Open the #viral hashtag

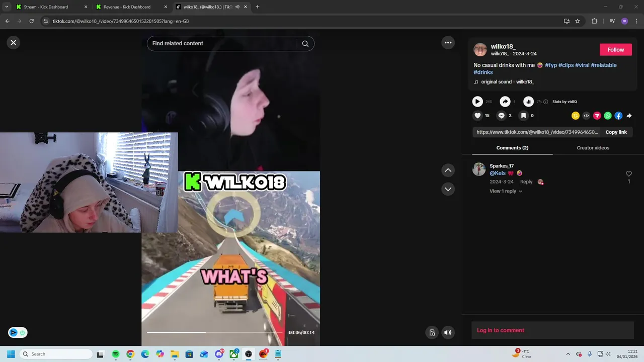point(582,65)
